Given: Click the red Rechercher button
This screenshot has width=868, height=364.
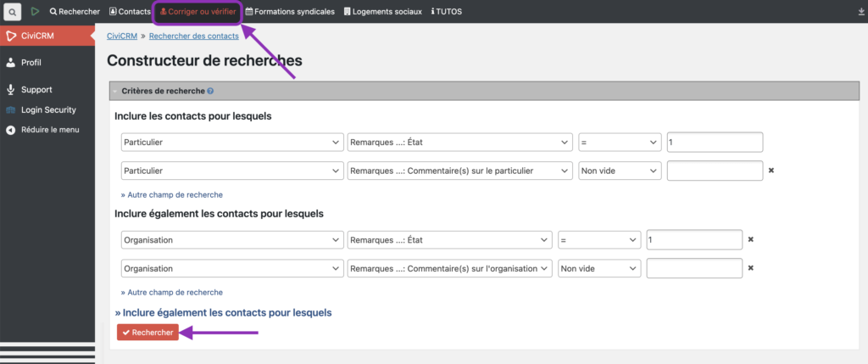Looking at the screenshot, I should coord(147,333).
